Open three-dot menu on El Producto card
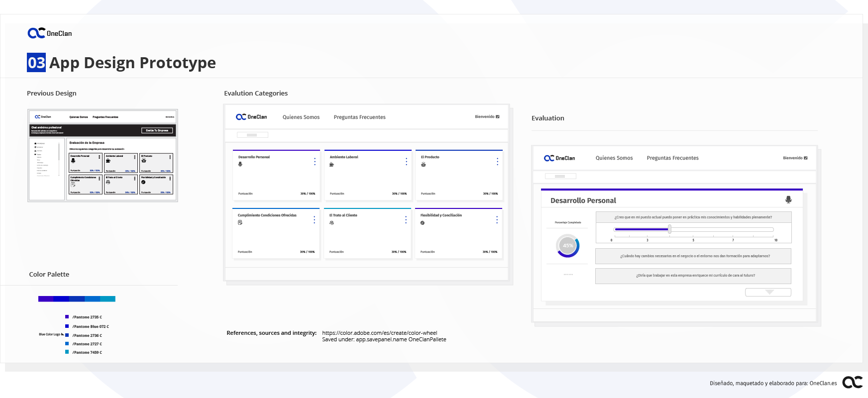The image size is (868, 398). [497, 162]
